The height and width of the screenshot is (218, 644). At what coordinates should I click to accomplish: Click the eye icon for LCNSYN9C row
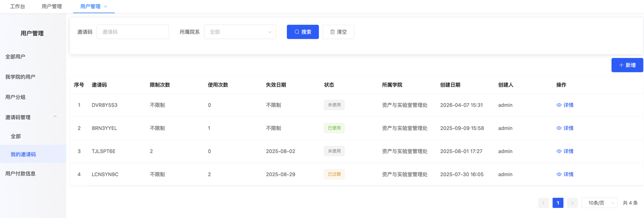pos(559,175)
